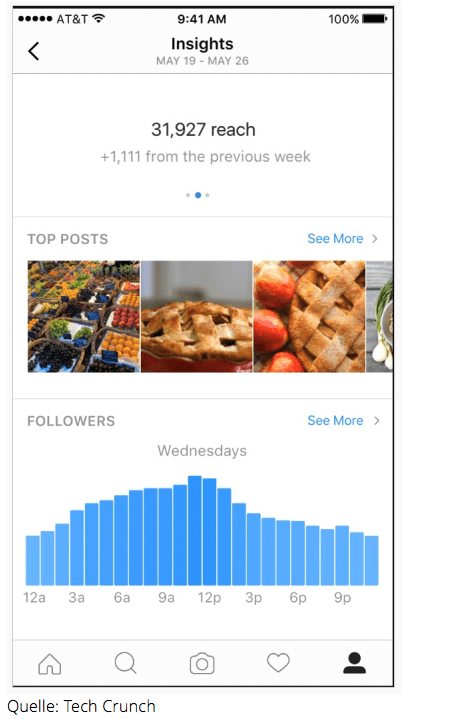The image size is (467, 727).
Task: Open the Activity heart tab
Action: [x=278, y=663]
